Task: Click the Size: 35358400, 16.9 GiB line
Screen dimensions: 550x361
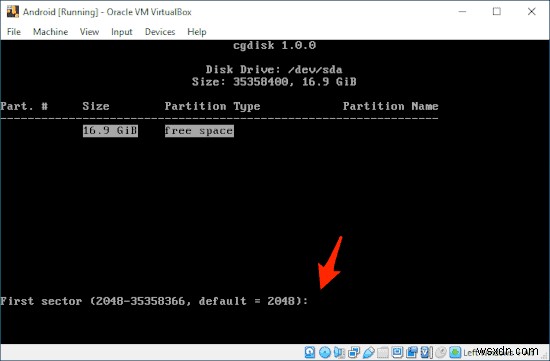Action: tap(274, 82)
